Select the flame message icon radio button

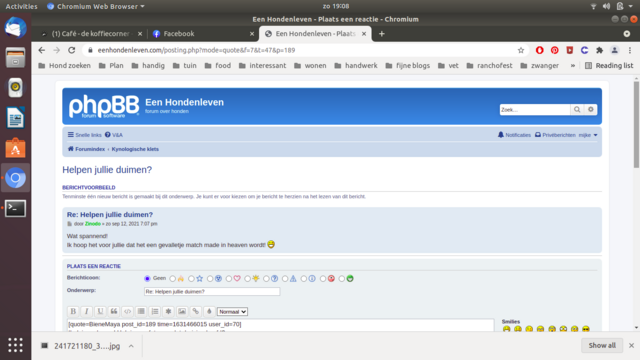pos(173,279)
